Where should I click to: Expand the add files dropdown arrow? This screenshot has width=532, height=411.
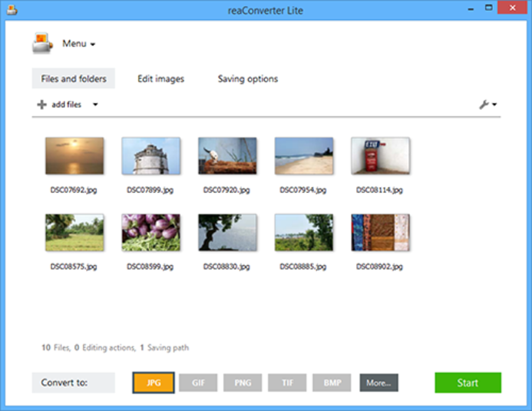pos(95,104)
